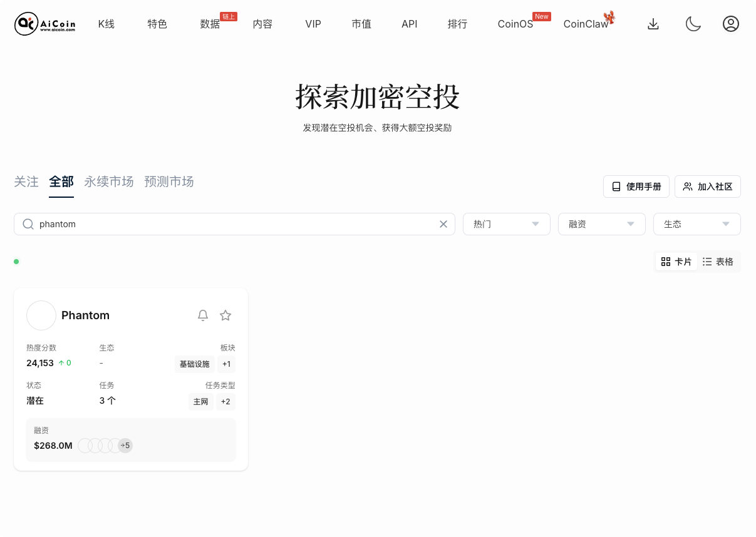Switch to the 永续市场 tab
Image resolution: width=756 pixels, height=537 pixels.
109,182
